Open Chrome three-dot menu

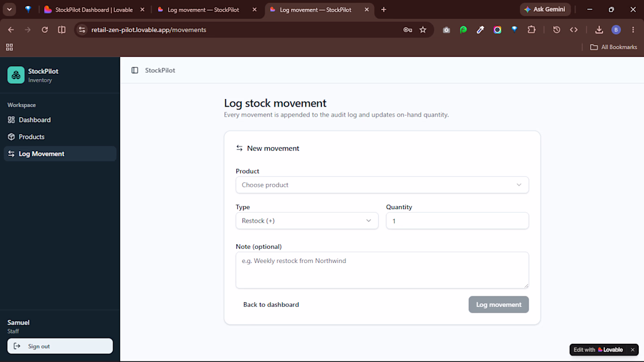click(633, 30)
